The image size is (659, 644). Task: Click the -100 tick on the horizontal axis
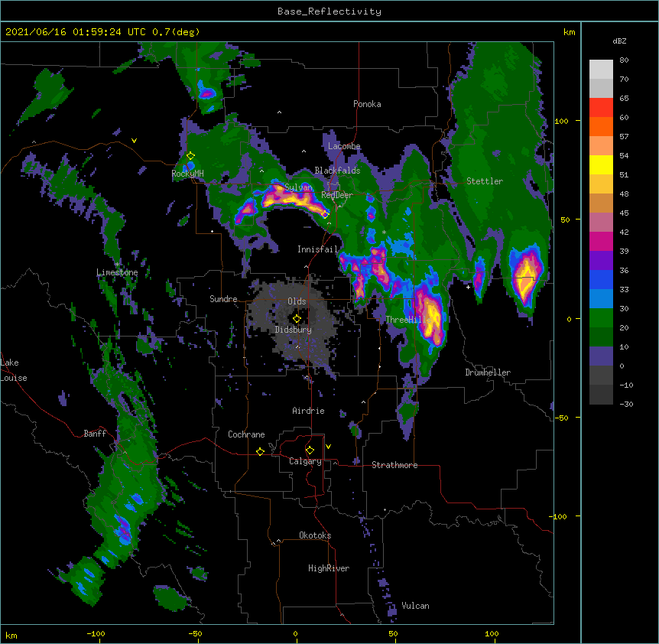[x=96, y=633]
